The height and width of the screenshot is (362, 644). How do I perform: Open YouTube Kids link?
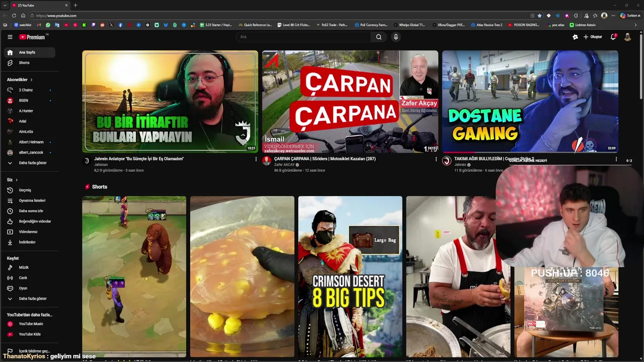click(x=29, y=334)
